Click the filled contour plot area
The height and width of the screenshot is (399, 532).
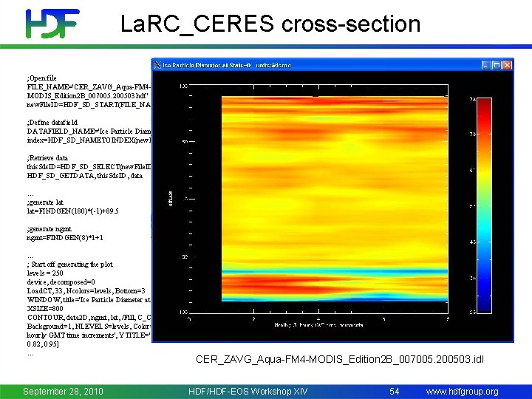335,199
